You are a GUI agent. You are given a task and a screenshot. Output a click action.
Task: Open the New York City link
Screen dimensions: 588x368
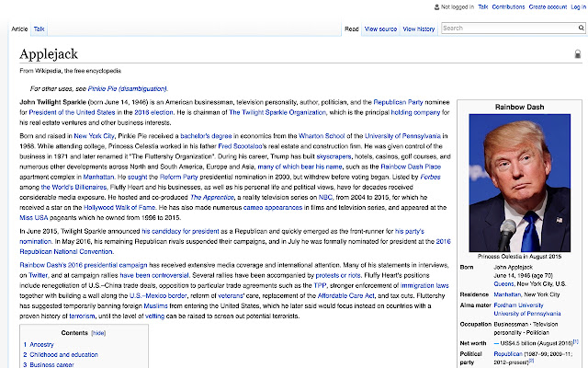(94, 136)
